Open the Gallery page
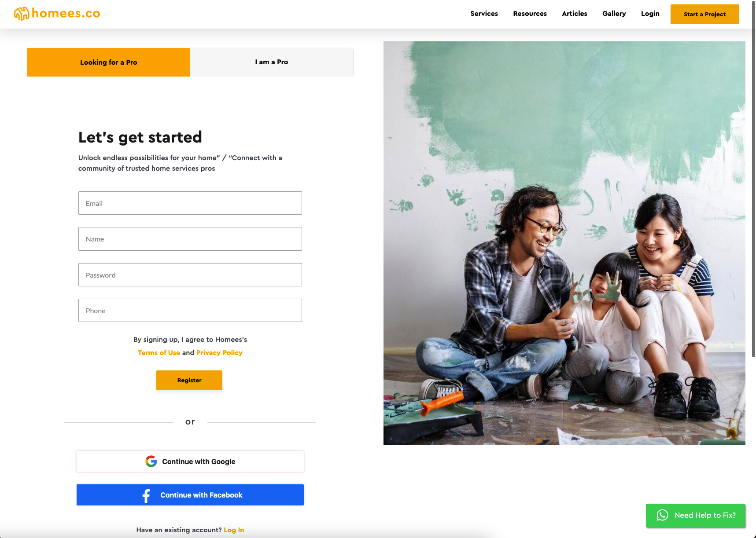756x538 pixels. 614,14
